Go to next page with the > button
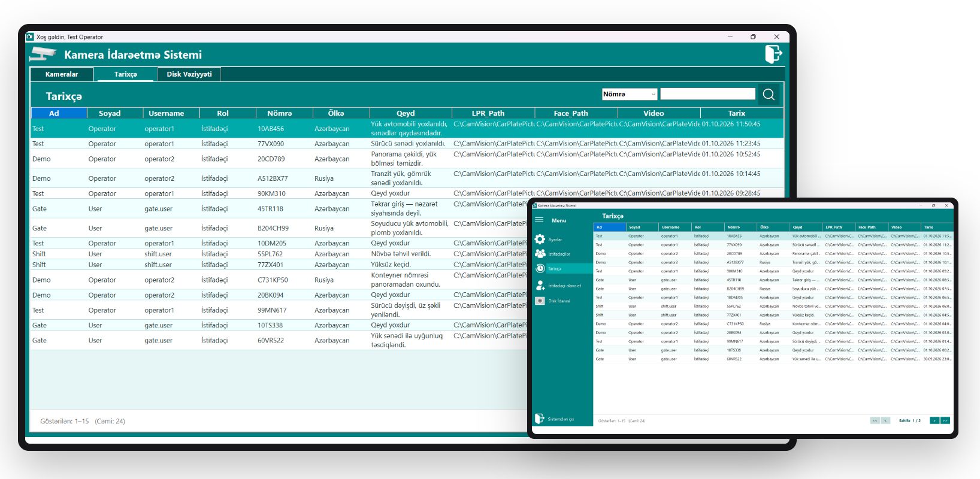This screenshot has height=479, width=980. point(934,420)
